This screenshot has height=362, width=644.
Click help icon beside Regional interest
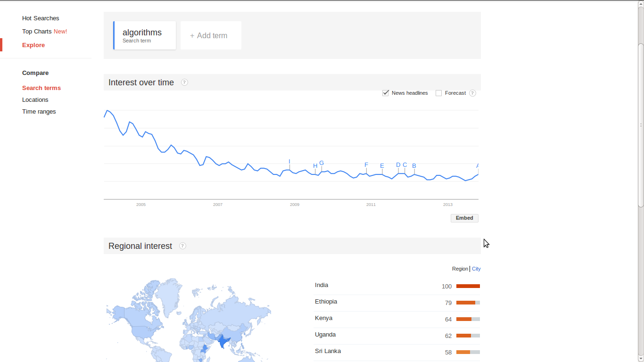pos(182,246)
